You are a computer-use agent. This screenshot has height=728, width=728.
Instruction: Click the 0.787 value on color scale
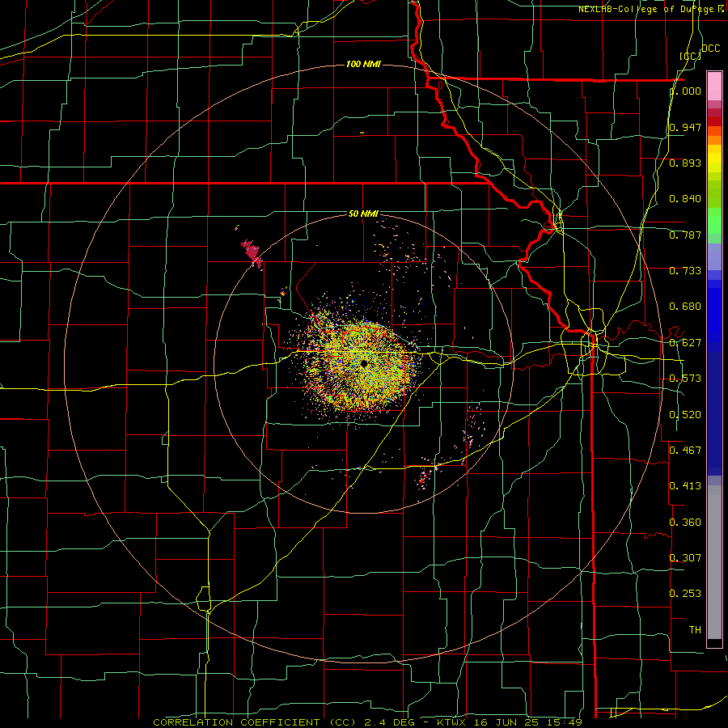pos(686,235)
